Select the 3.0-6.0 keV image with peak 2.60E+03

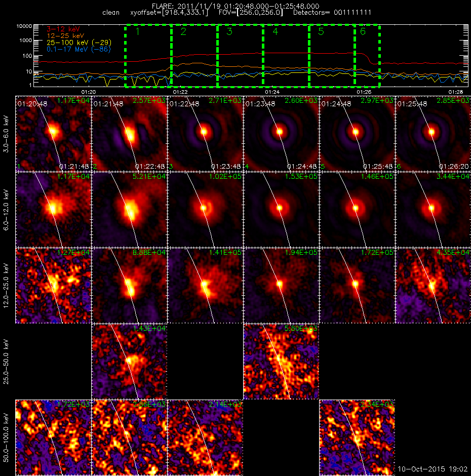[281, 133]
